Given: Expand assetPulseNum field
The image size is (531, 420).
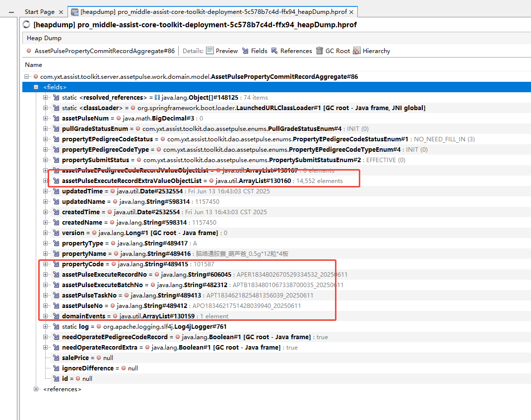Looking at the screenshot, I should coord(45,119).
